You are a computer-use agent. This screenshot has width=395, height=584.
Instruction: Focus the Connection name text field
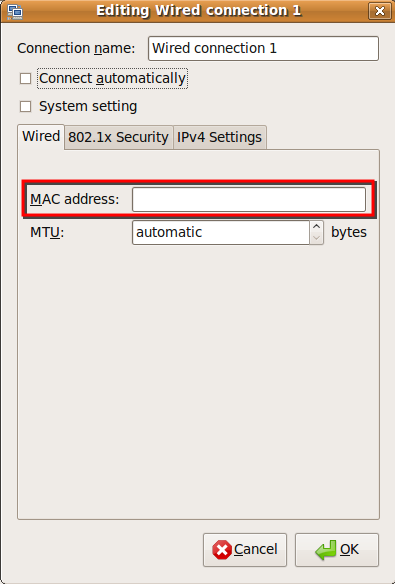click(263, 48)
